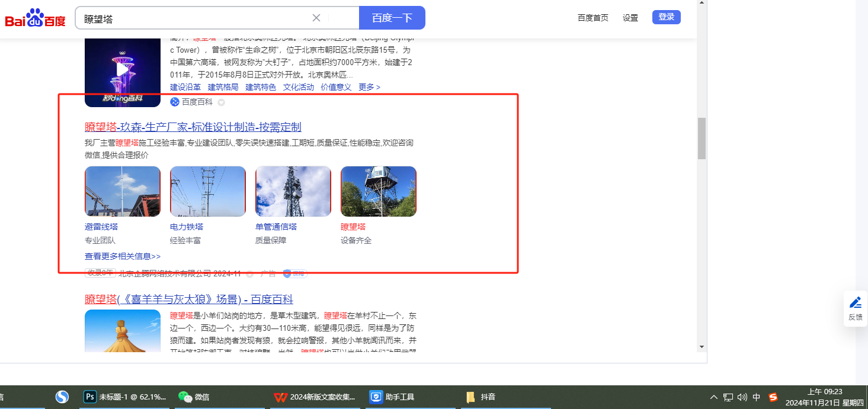868x409 pixels.
Task: Click the 专业团队 caption text
Action: [x=100, y=240]
